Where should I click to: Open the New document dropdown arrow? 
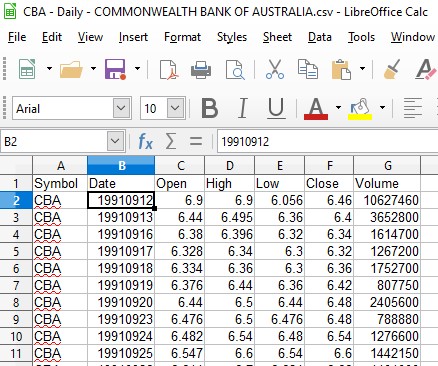49,69
